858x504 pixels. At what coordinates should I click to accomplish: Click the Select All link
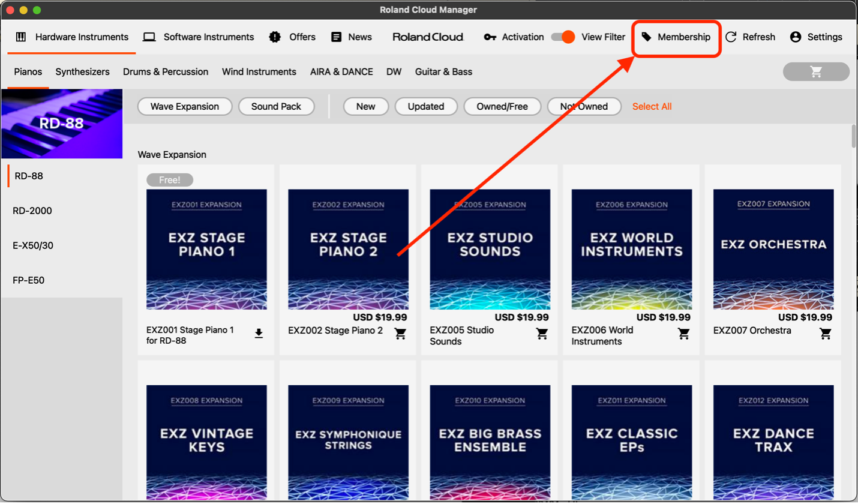652,106
